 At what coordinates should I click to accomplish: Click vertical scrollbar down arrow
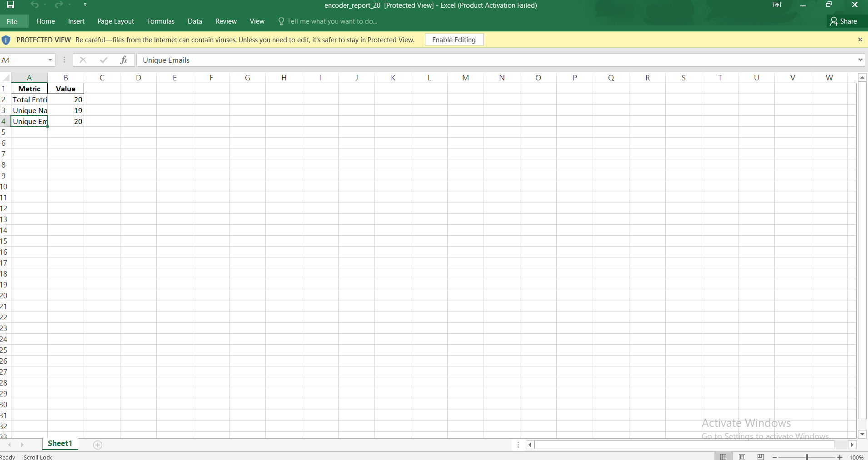[x=862, y=434]
